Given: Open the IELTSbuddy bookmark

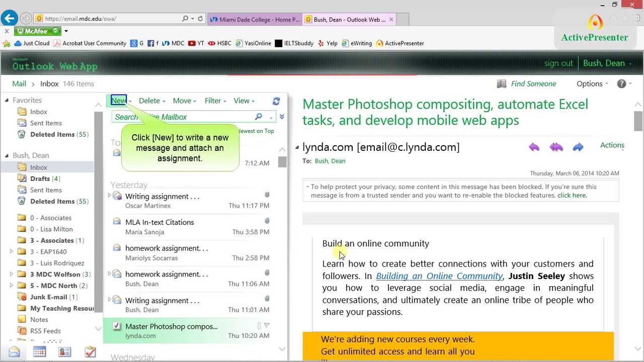Looking at the screenshot, I should pyautogui.click(x=294, y=43).
